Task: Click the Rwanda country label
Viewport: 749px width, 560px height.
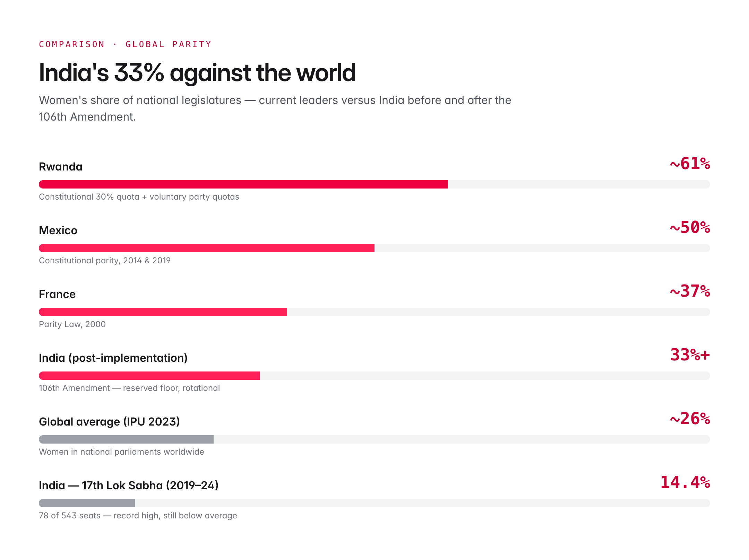Action: [61, 167]
